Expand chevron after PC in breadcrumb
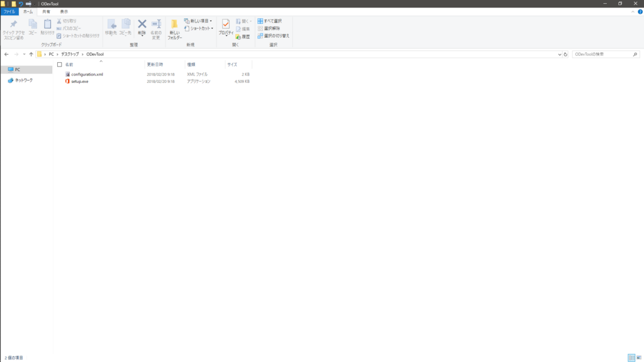This screenshot has height=362, width=644. [57, 54]
